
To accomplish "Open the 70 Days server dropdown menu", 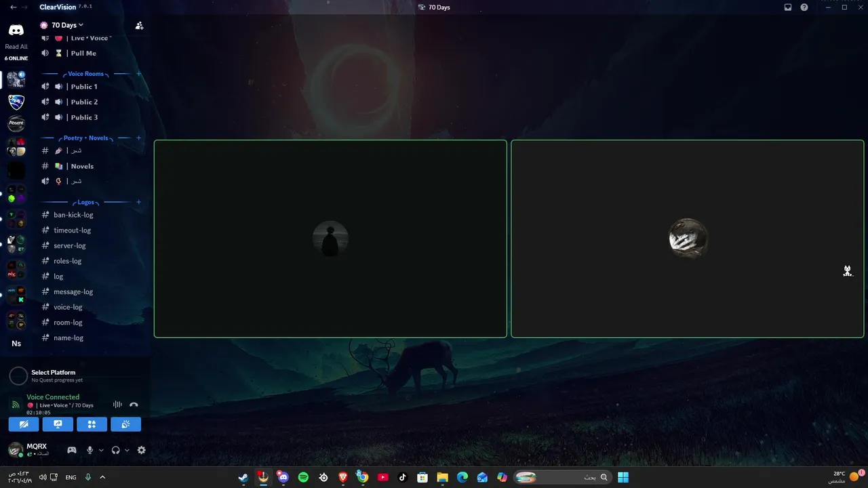I will click(67, 25).
